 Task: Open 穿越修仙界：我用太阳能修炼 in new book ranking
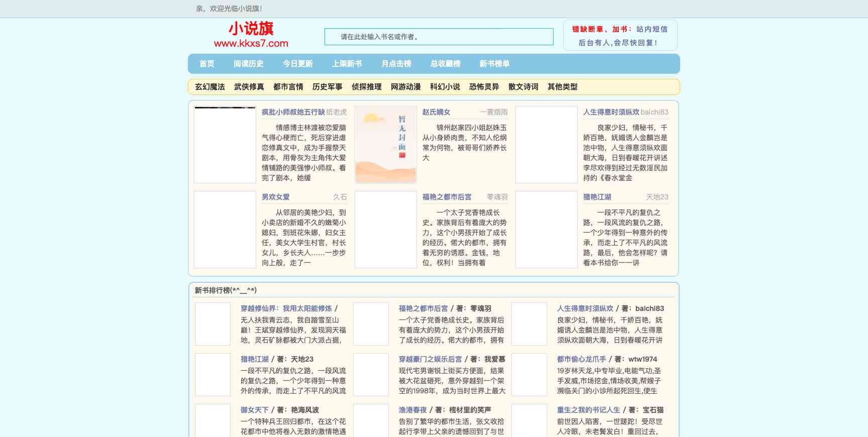point(286,308)
